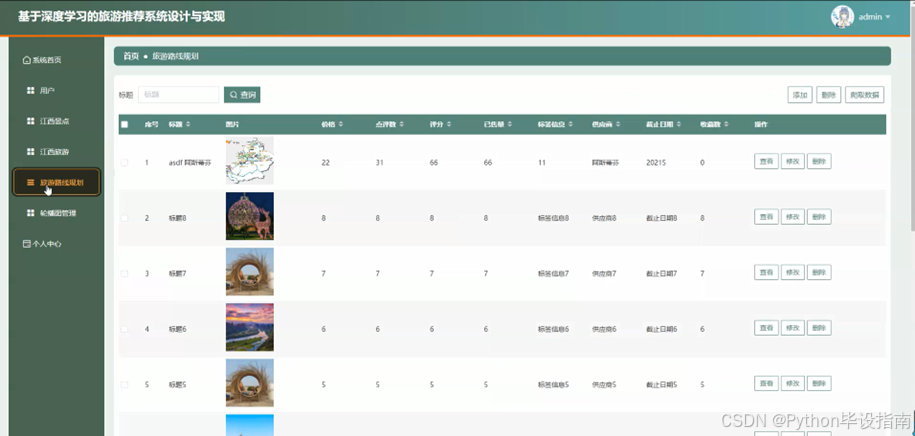Check the checkbox for row 1

click(124, 162)
